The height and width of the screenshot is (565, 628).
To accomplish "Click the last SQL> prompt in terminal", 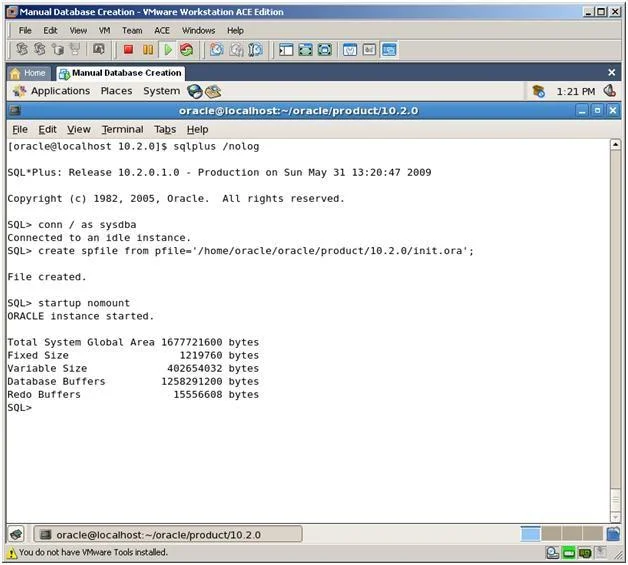I will [19, 408].
